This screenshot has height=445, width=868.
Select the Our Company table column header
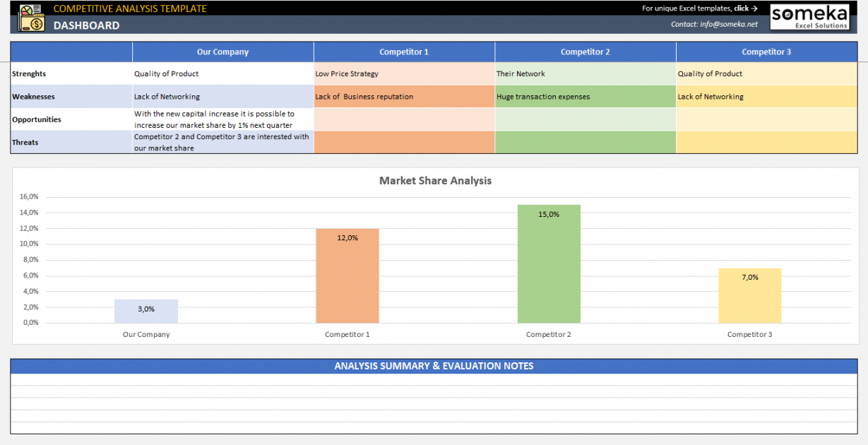pos(222,52)
